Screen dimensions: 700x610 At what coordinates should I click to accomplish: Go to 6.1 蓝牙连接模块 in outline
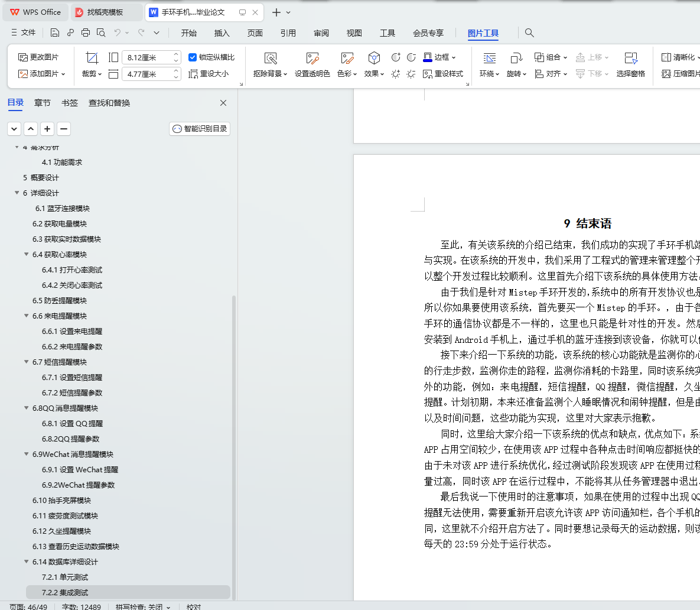pos(63,208)
